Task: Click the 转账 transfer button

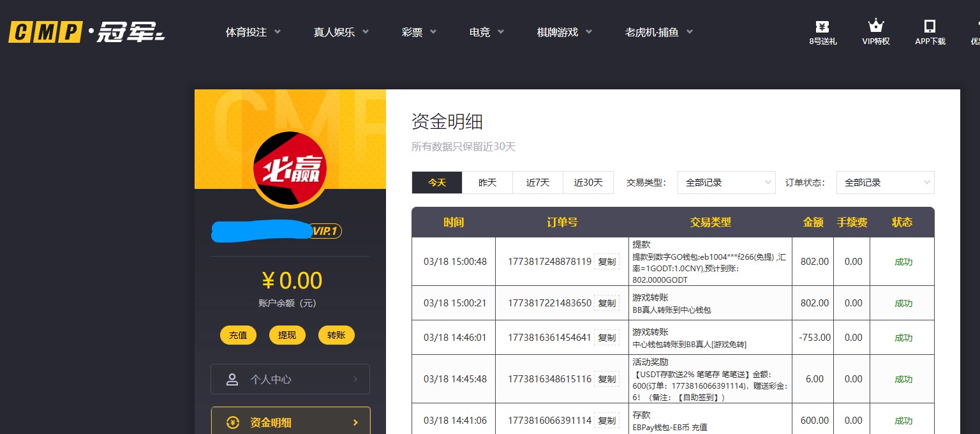Action: (336, 334)
